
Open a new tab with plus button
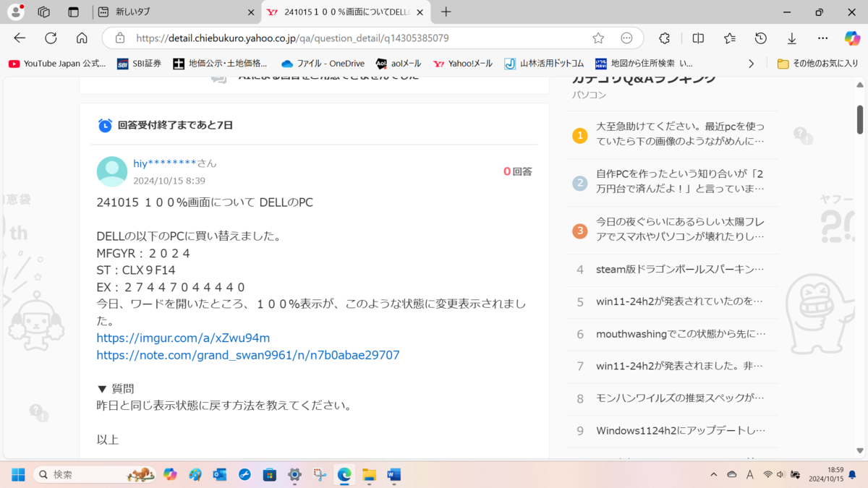coord(446,12)
